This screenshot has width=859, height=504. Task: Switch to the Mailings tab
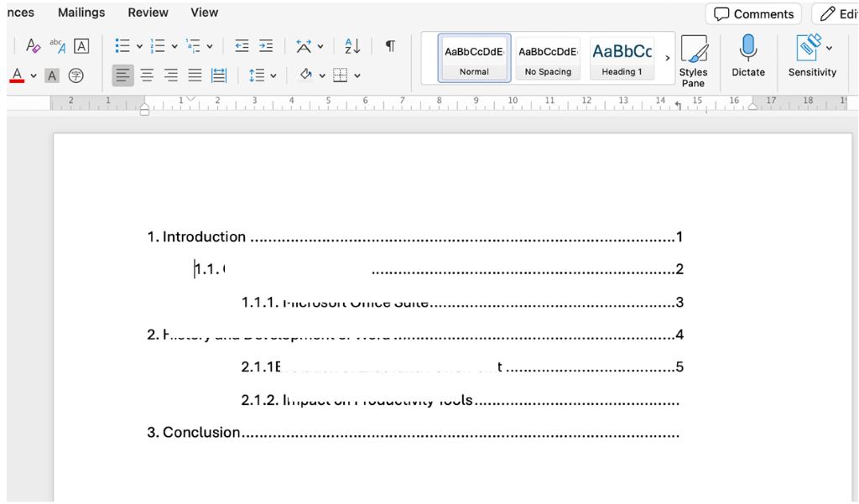coord(81,13)
